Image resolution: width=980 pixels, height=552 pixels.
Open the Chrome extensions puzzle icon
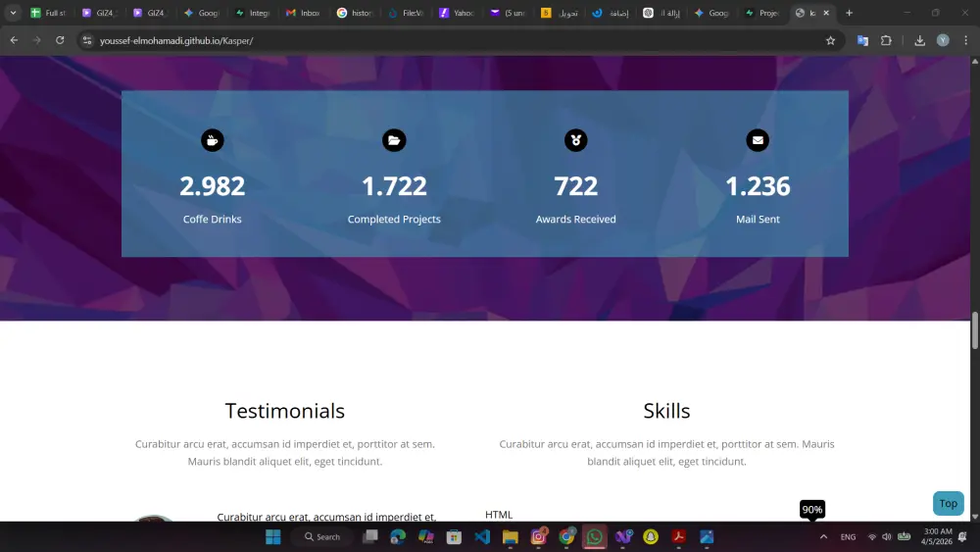[886, 40]
